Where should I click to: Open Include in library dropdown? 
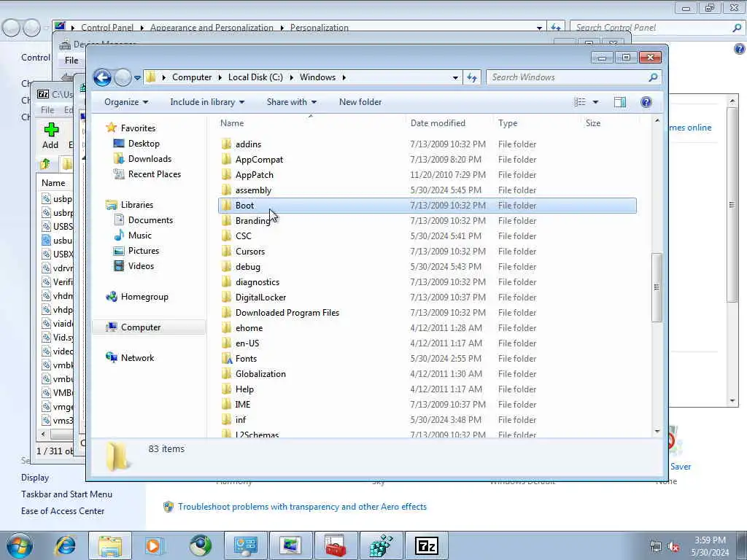tap(207, 102)
